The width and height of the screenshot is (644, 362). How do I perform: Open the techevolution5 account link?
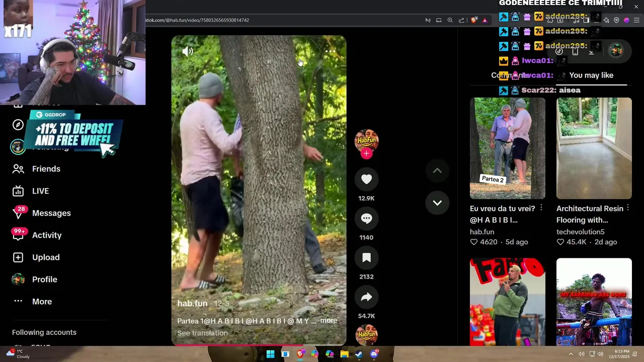coord(580,232)
